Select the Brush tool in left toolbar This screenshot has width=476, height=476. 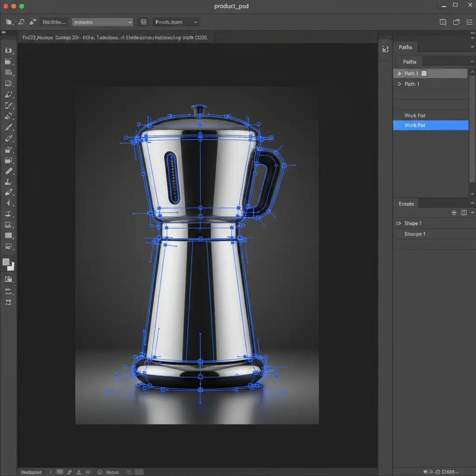coord(8,128)
